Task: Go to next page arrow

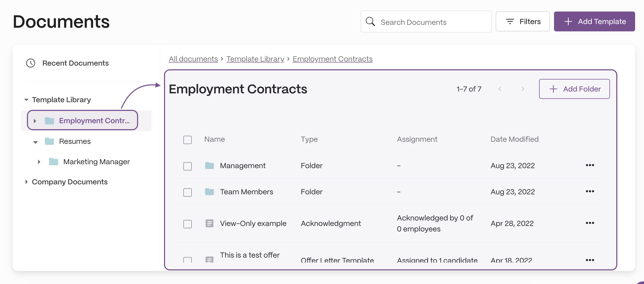Action: coord(523,89)
